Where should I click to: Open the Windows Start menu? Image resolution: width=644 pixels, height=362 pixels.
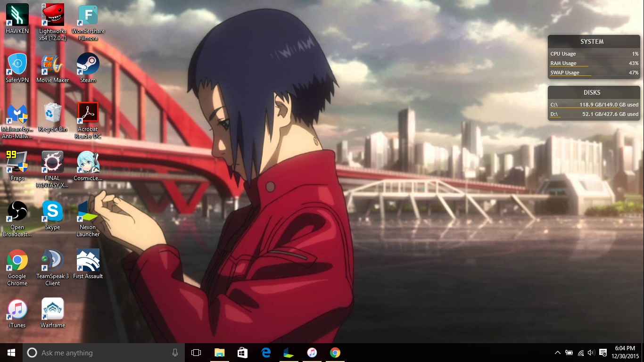click(11, 353)
